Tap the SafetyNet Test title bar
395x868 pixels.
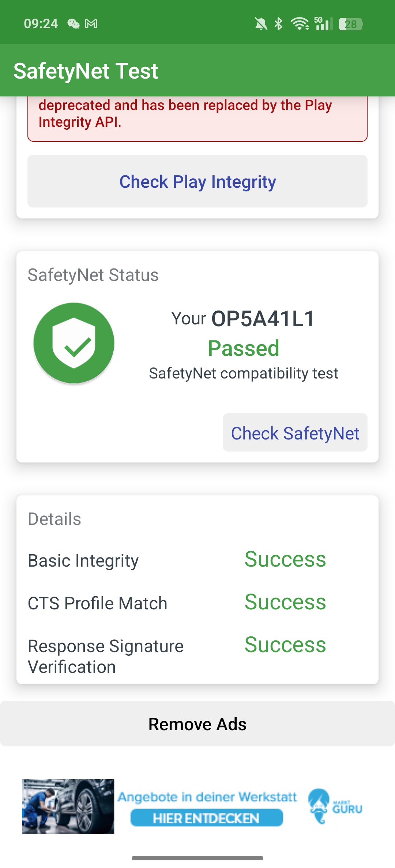[197, 71]
